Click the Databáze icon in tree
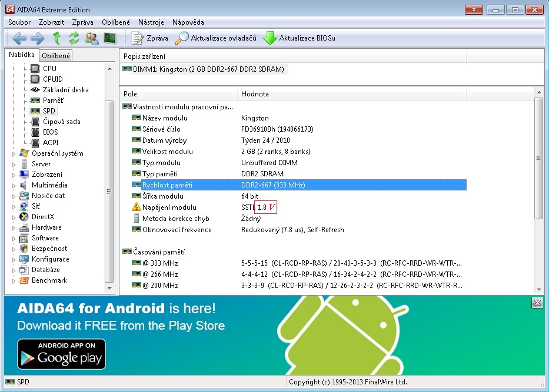 click(24, 270)
